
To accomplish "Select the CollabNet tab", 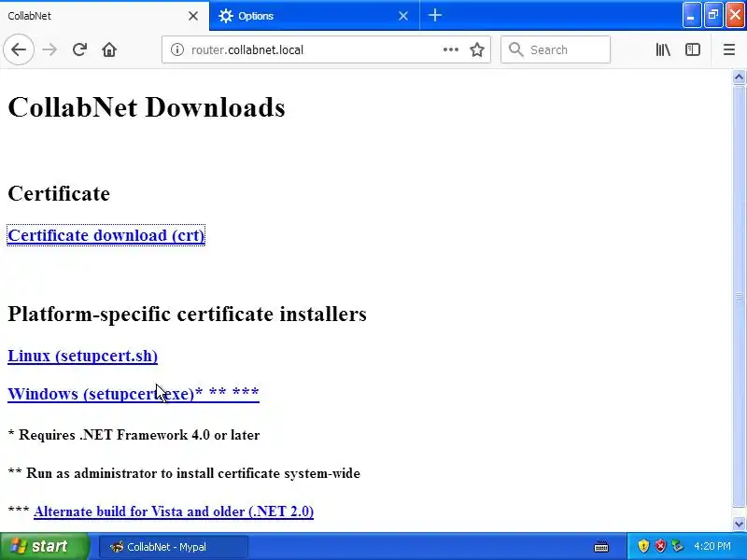I will tap(105, 16).
